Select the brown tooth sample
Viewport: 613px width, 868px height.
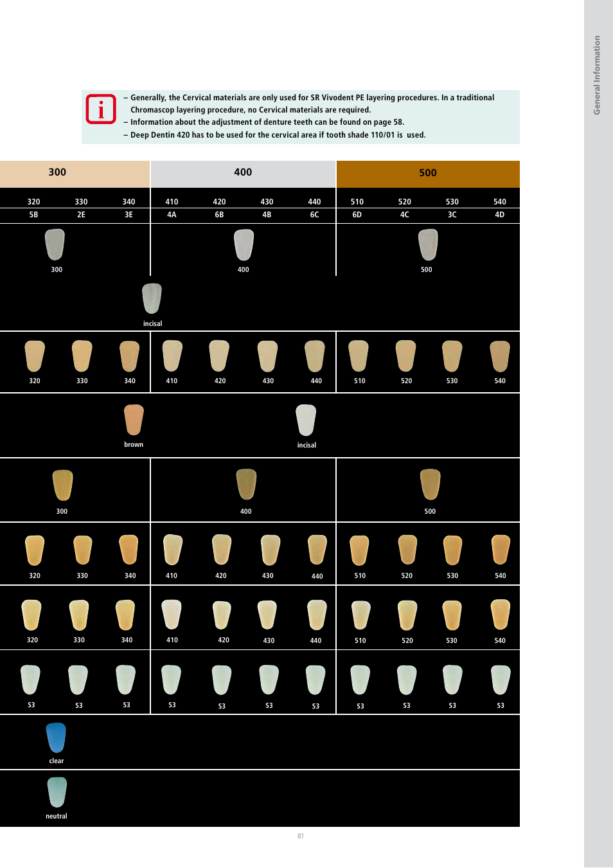pyautogui.click(x=134, y=420)
